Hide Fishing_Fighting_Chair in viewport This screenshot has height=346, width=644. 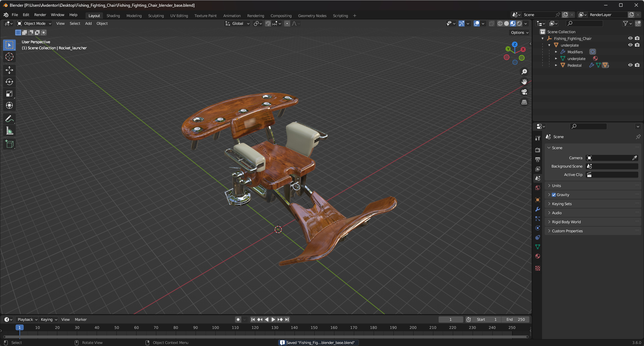point(630,38)
